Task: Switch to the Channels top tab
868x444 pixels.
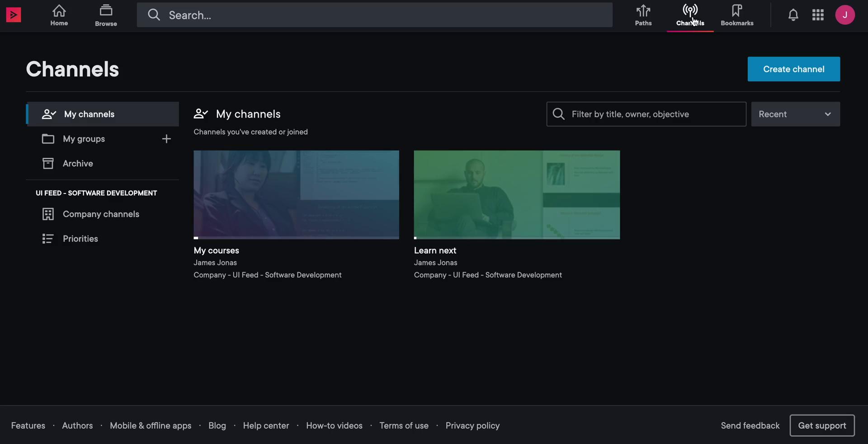Action: coord(690,16)
